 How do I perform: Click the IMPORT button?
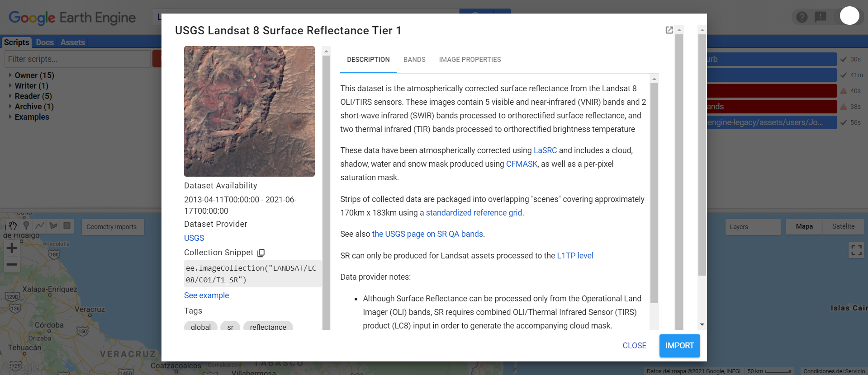tap(680, 346)
